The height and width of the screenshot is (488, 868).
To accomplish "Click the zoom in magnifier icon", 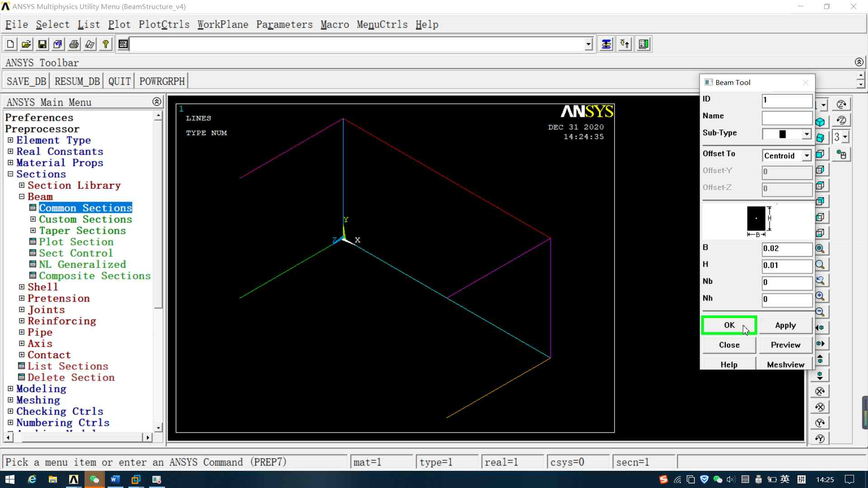I will 820,296.
